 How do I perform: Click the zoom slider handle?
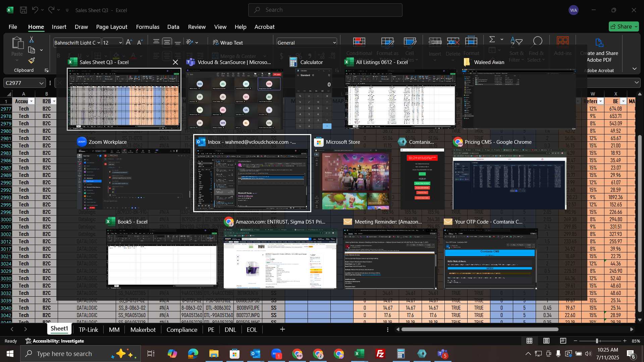pos(597,341)
